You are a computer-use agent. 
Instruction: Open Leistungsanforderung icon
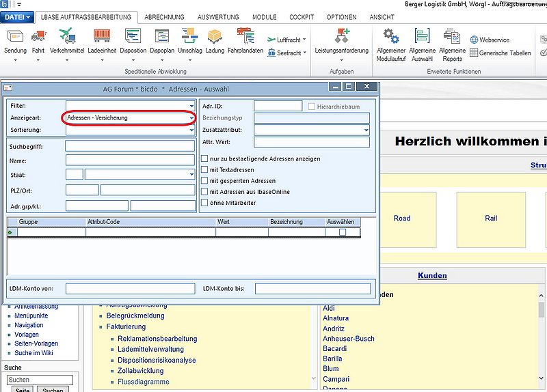click(x=341, y=36)
